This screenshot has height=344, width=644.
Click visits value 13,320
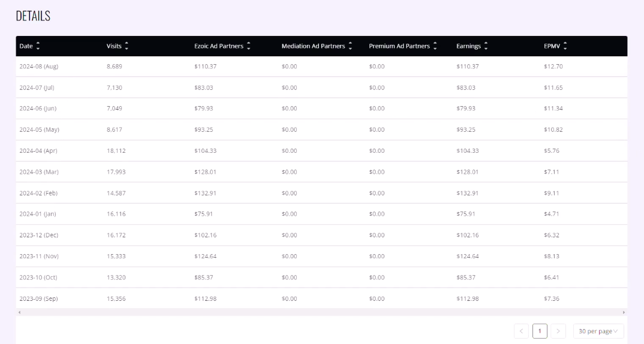pyautogui.click(x=116, y=277)
